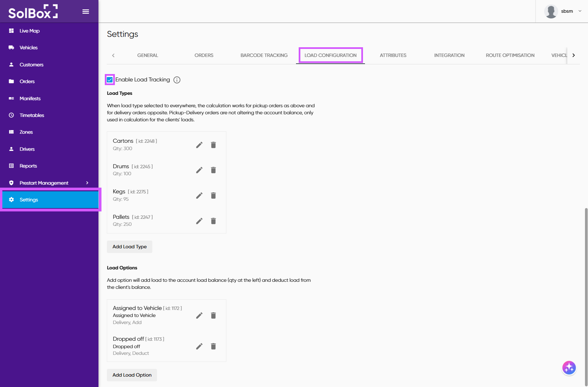The width and height of the screenshot is (588, 387).
Task: Switch to the Barcode Tracking tab
Action: [264, 55]
